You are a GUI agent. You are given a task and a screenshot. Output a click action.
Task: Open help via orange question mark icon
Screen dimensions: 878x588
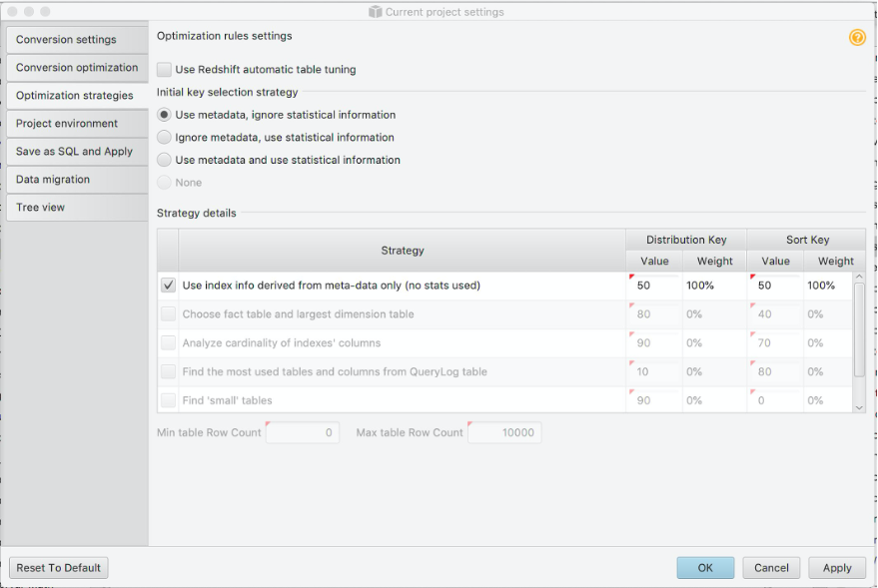[857, 38]
